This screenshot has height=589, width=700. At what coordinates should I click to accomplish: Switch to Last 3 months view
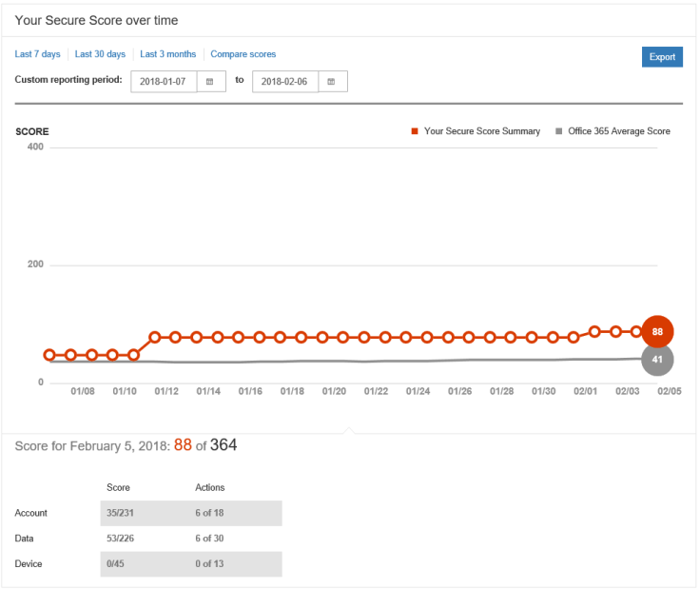[168, 54]
